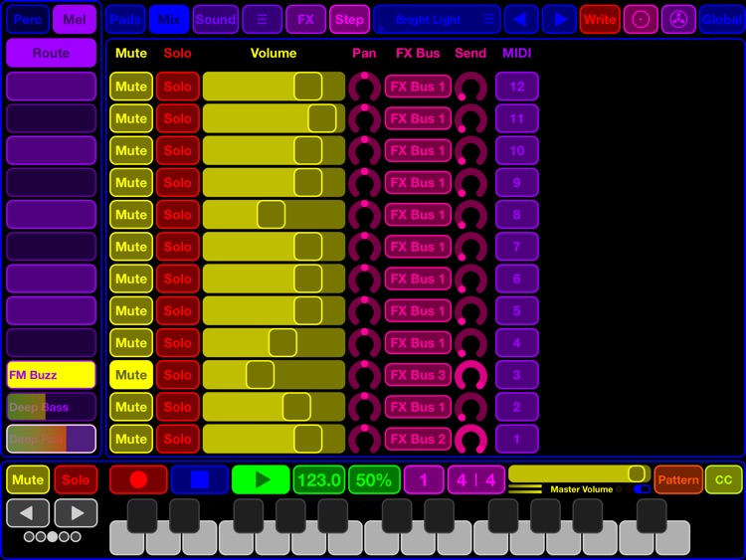Open the MIDI channel 12 selector
746x560 pixels.
click(516, 87)
